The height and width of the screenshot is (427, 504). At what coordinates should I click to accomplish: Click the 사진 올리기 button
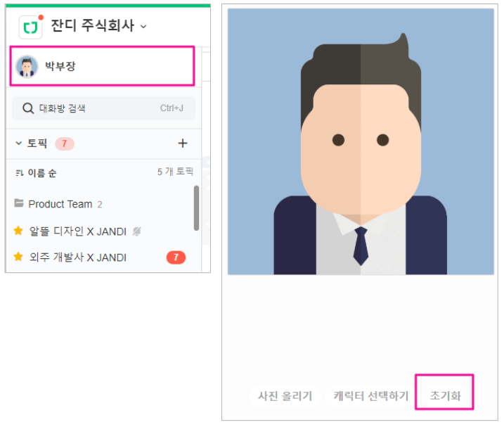(x=285, y=396)
